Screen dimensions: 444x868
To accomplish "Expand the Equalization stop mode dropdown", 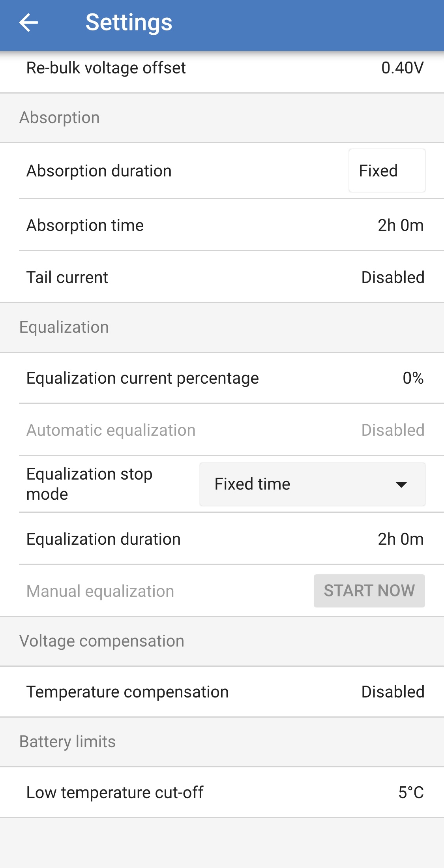I will tap(312, 484).
